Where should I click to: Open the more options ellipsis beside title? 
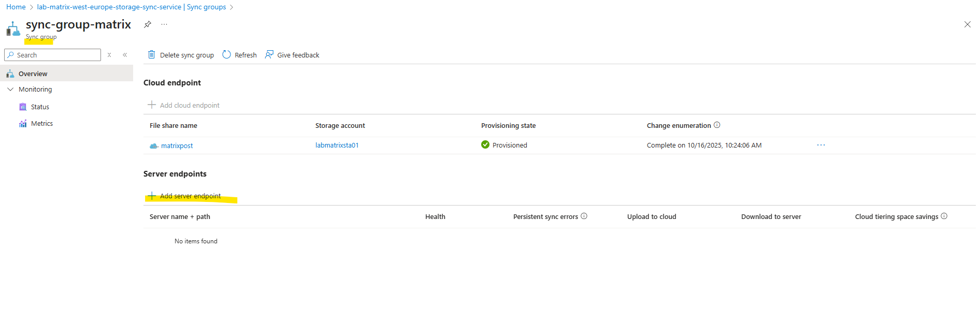pyautogui.click(x=164, y=24)
